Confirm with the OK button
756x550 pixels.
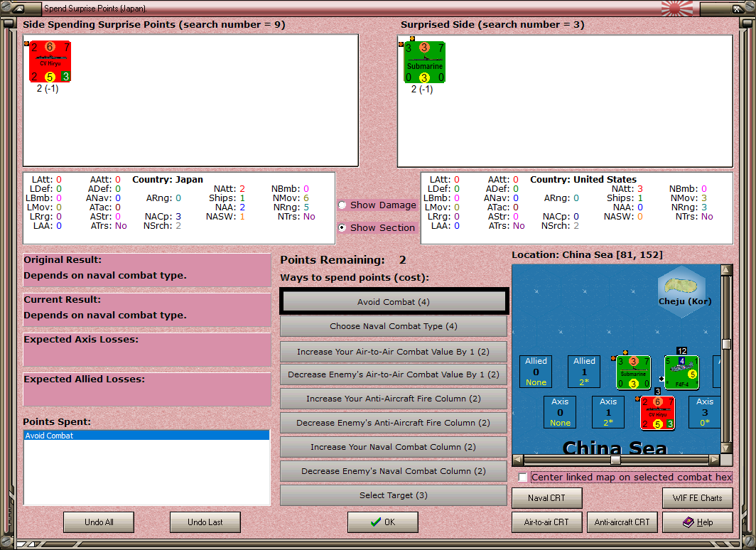pyautogui.click(x=383, y=522)
